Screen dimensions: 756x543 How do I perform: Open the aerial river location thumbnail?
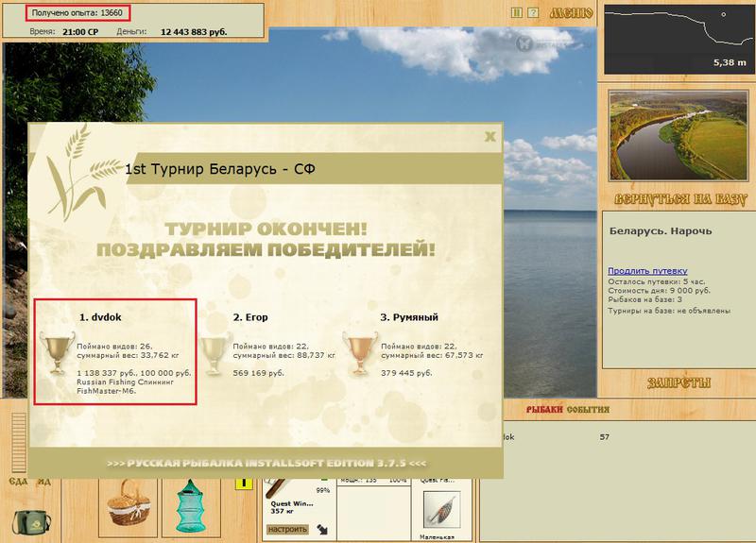[x=679, y=136]
